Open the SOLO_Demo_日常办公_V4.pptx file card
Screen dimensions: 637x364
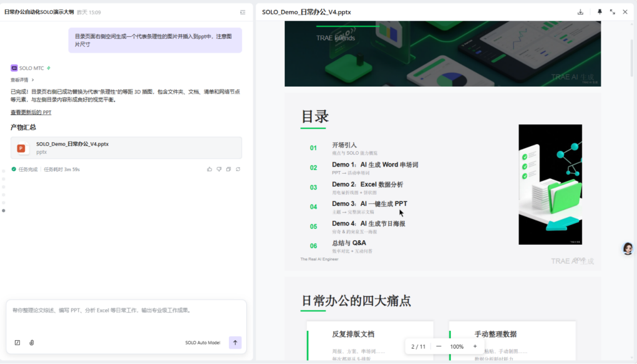click(126, 148)
